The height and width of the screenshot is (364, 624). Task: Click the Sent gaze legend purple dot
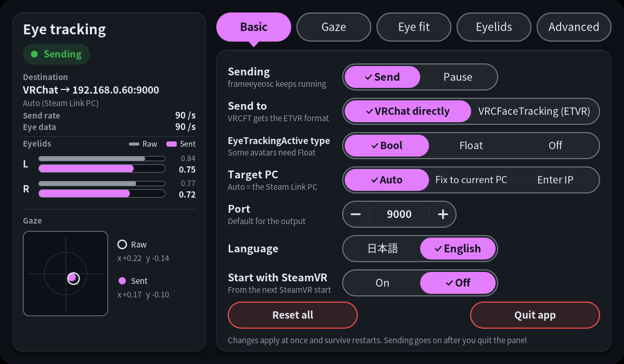pos(122,281)
